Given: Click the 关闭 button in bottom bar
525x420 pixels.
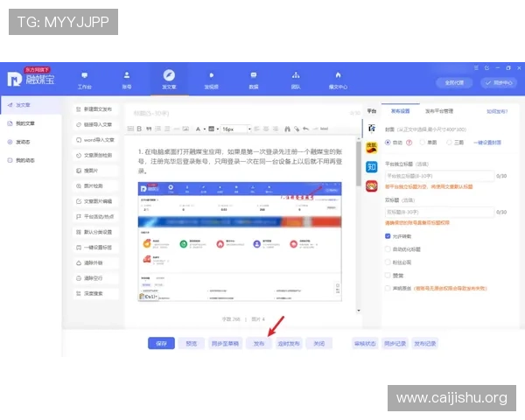Looking at the screenshot, I should tap(318, 343).
